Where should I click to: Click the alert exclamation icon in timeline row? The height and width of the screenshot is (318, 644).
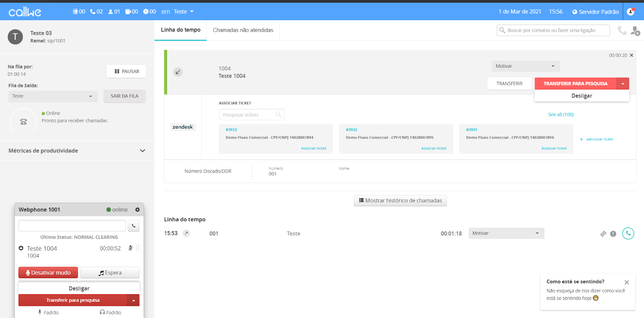coord(613,234)
